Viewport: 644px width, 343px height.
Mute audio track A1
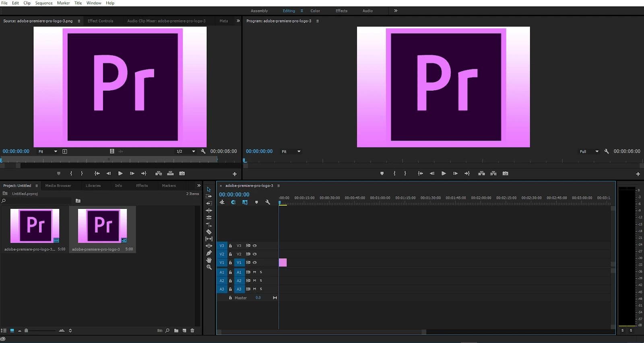click(x=254, y=272)
